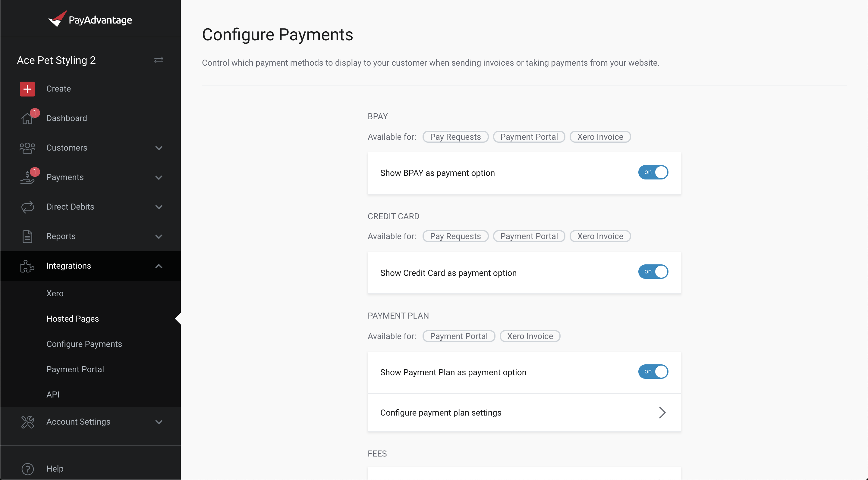
Task: Click the Account Settings label
Action: [78, 422]
